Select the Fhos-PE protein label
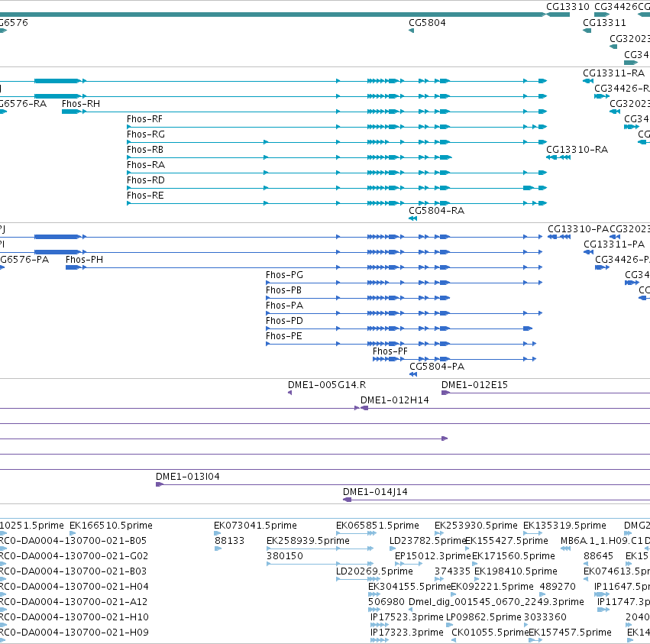Image resolution: width=650 pixels, height=644 pixels. point(284,336)
